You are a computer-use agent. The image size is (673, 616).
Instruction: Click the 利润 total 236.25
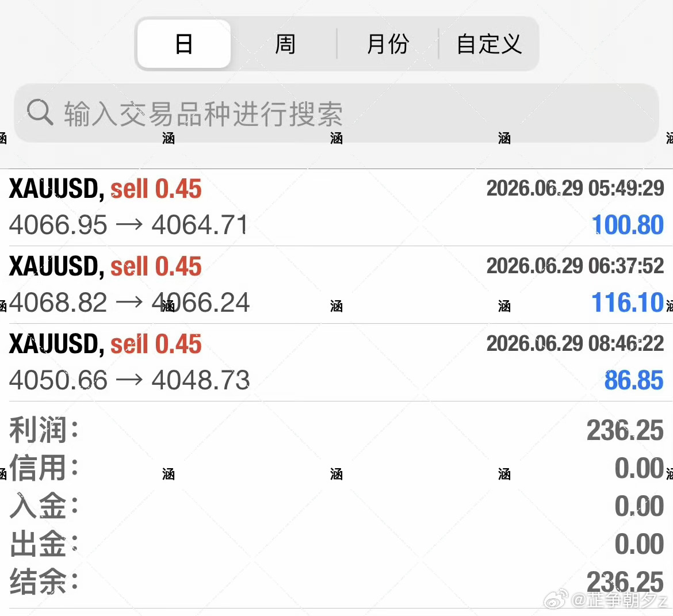[625, 430]
